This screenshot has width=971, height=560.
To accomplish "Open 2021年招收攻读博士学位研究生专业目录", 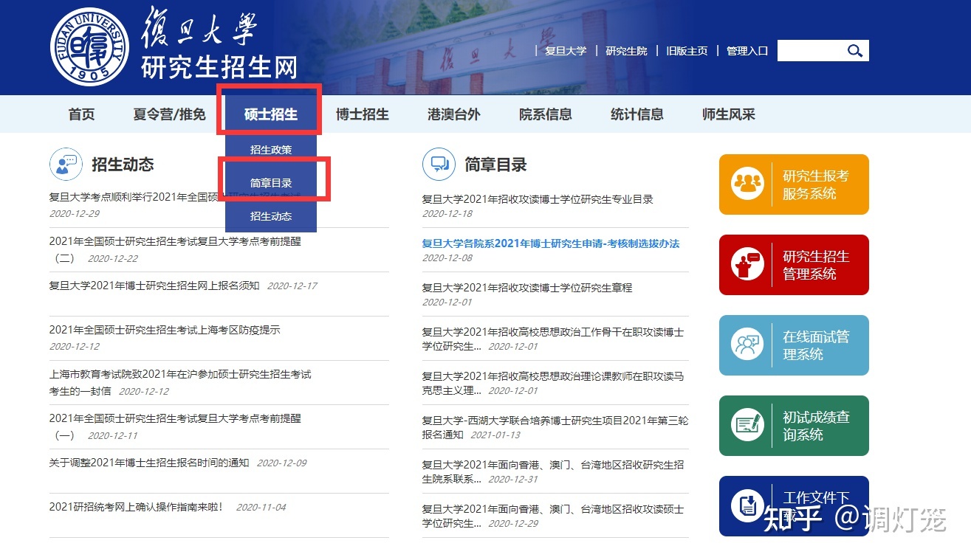I will point(538,198).
